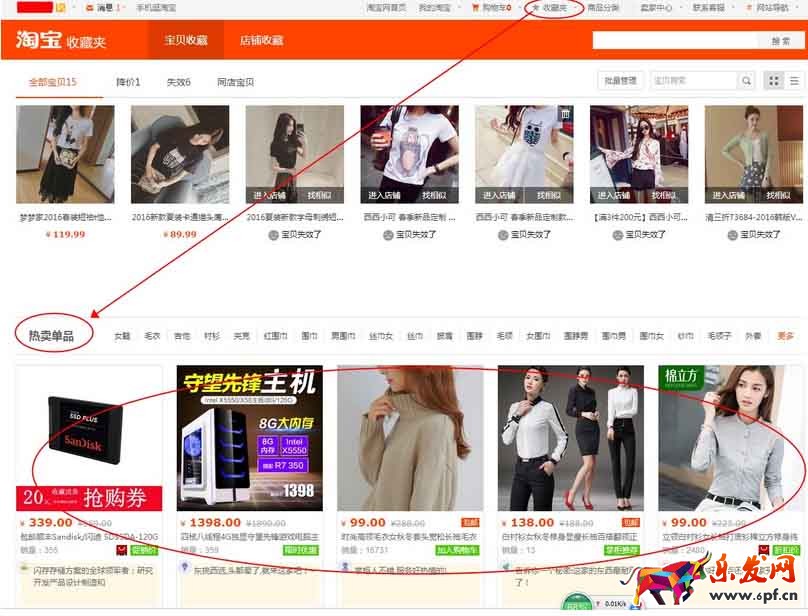Click the Taobao logo in header

click(x=38, y=40)
